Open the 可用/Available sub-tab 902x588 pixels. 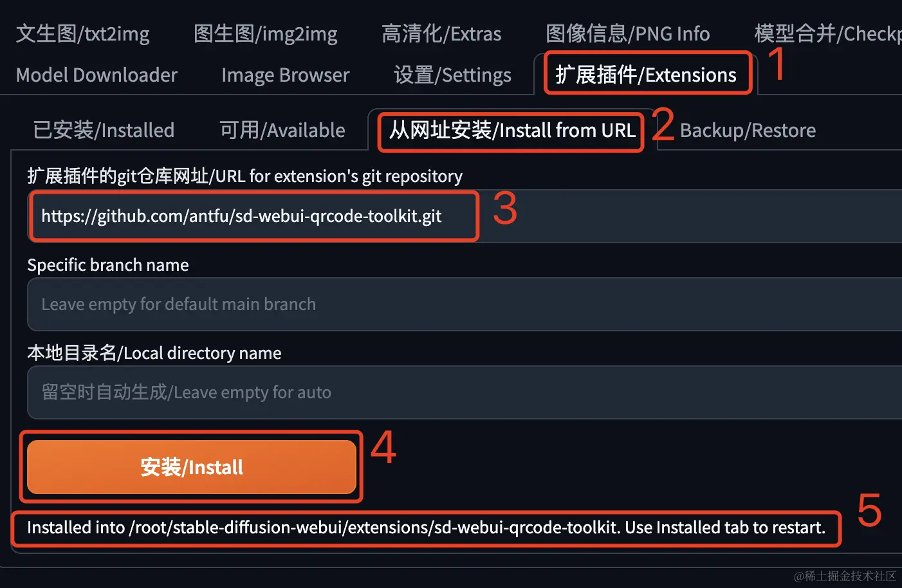(x=282, y=131)
